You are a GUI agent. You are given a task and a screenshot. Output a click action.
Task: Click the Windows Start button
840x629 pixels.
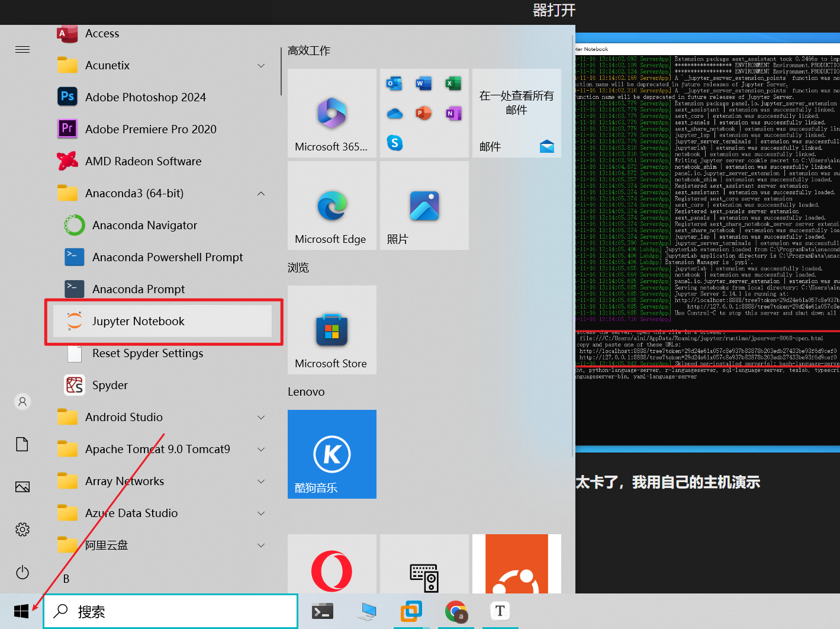(x=21, y=611)
